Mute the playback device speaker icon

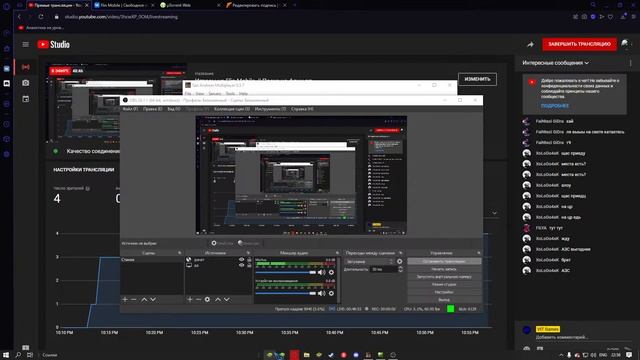click(322, 293)
